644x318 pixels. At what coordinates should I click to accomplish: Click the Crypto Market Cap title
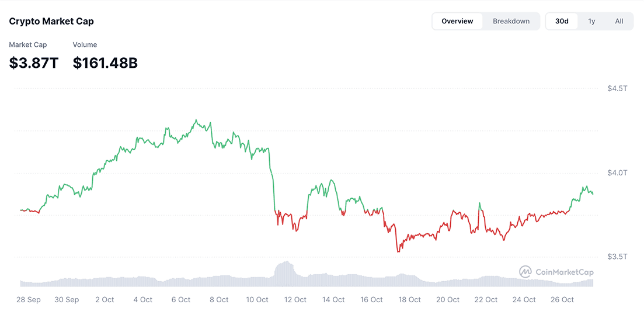point(51,21)
